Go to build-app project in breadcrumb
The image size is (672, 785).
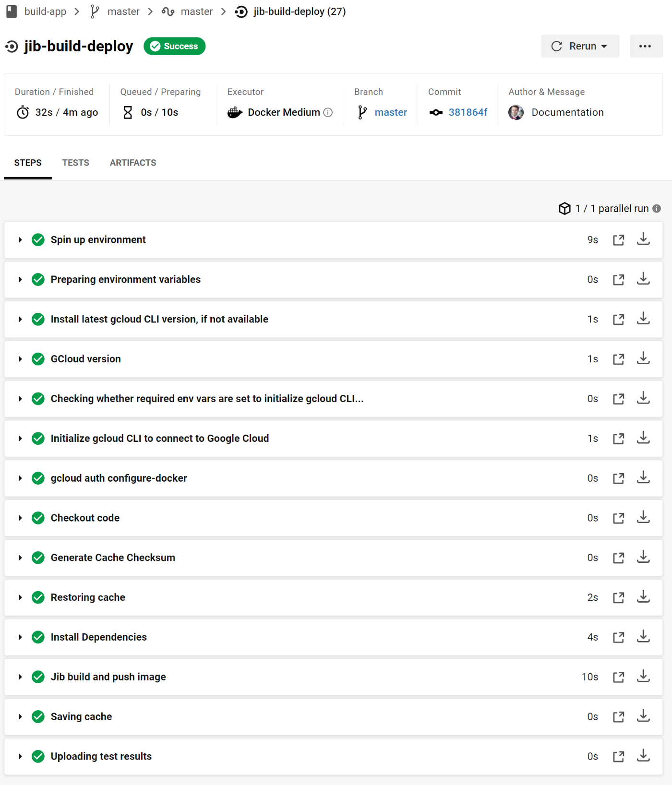[x=45, y=12]
